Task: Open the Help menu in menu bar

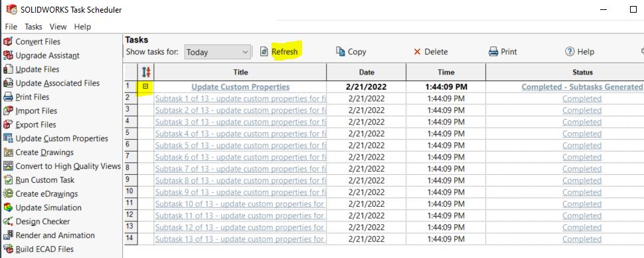Action: point(82,27)
